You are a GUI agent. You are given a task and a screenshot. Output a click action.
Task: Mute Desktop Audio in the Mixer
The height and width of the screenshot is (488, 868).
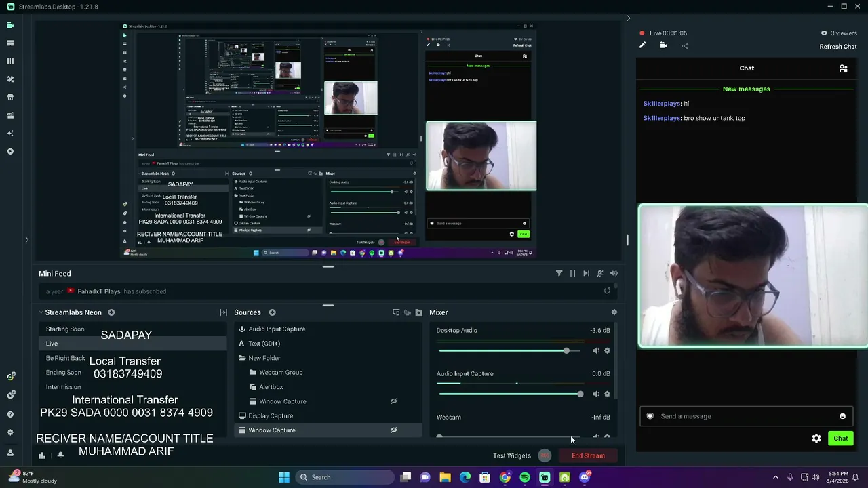[596, 350]
